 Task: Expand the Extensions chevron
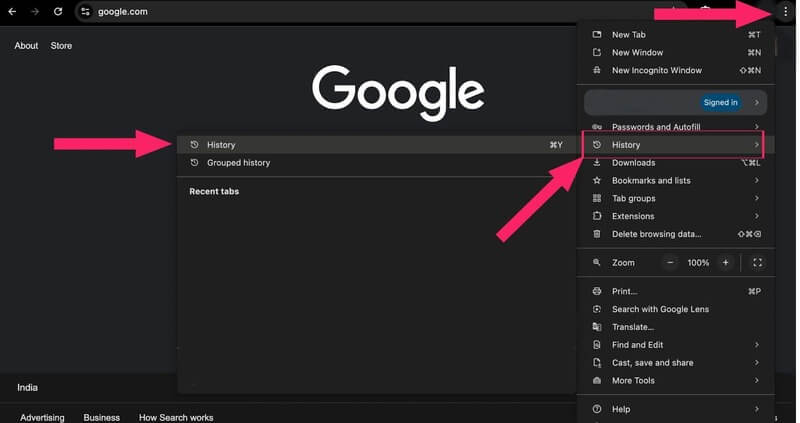757,216
